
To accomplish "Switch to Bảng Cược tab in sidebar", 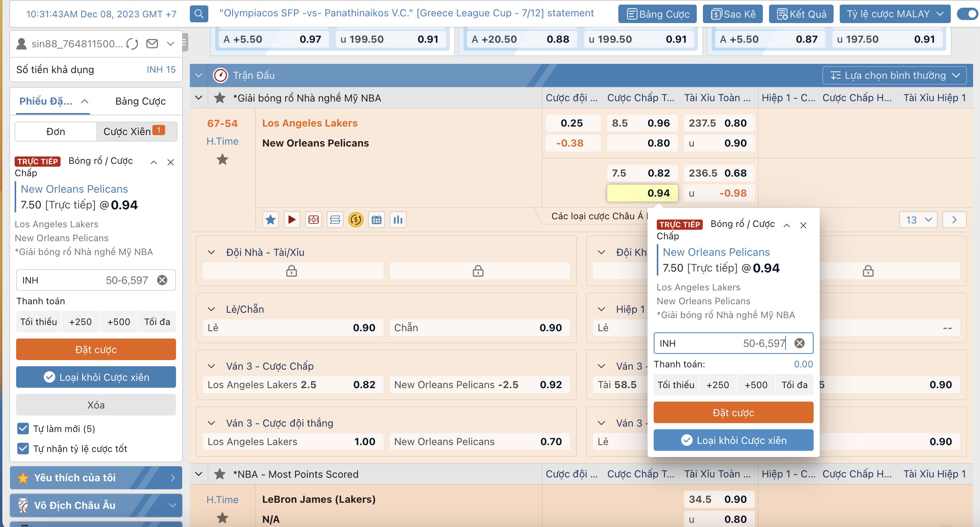I will [141, 101].
